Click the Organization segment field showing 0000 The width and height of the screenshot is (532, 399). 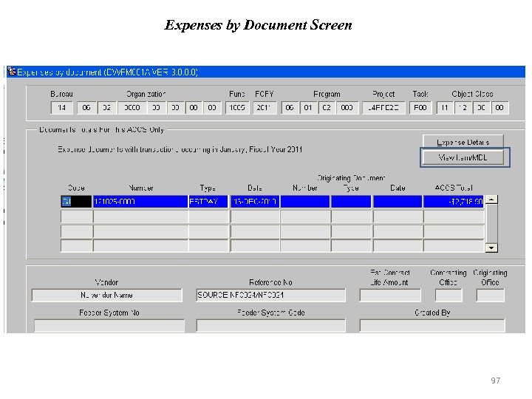[132, 108]
